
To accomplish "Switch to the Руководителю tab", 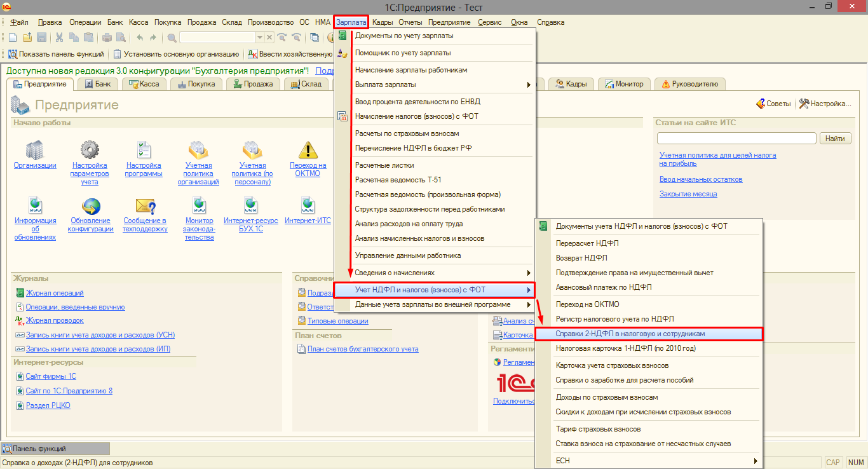I will click(690, 84).
